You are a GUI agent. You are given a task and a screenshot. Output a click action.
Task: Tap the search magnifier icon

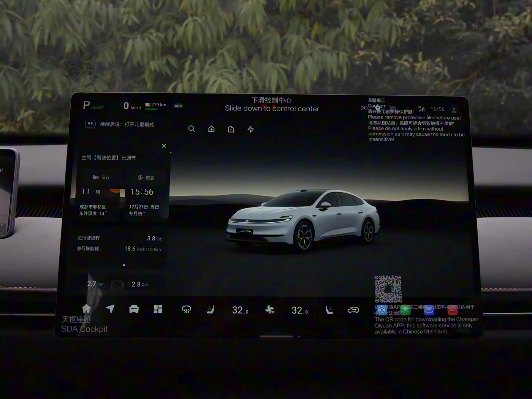coord(192,129)
